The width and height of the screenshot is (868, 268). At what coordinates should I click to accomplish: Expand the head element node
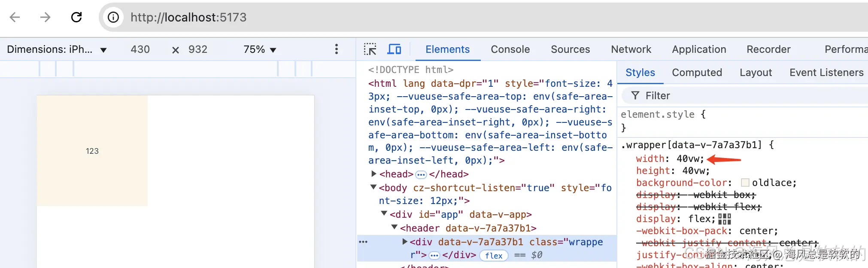pyautogui.click(x=373, y=174)
